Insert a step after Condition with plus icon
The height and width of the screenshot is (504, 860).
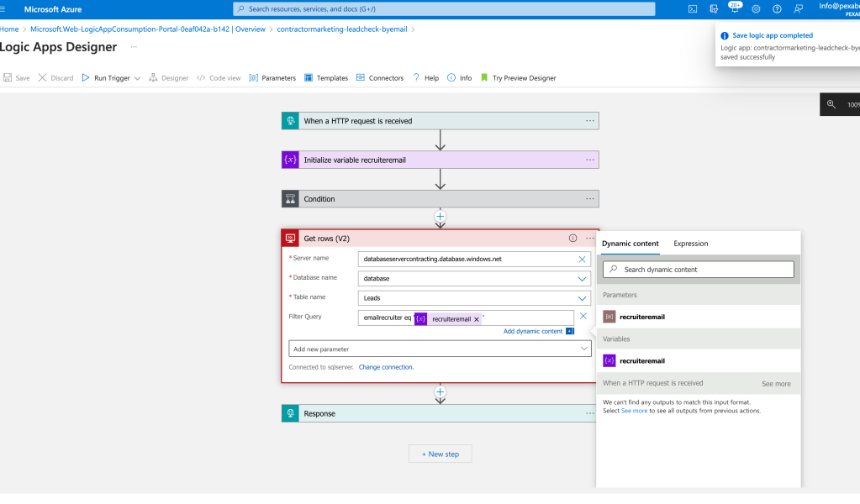pyautogui.click(x=440, y=217)
